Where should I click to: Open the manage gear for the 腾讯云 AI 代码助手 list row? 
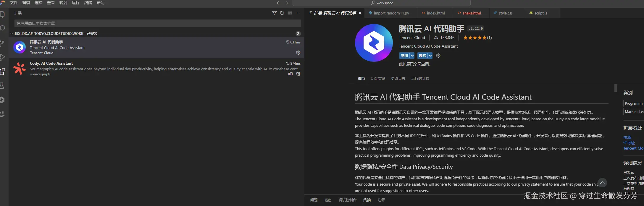click(298, 53)
